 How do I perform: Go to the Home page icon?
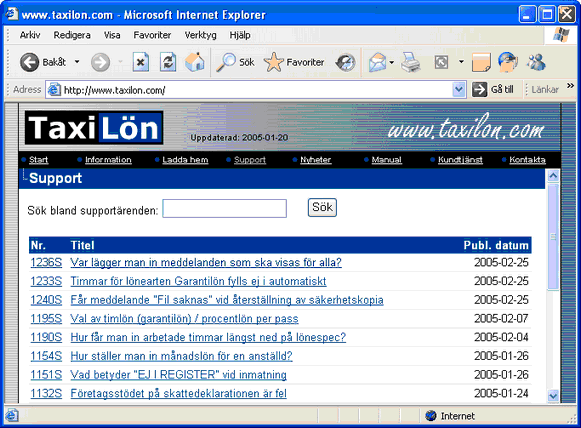coord(195,62)
